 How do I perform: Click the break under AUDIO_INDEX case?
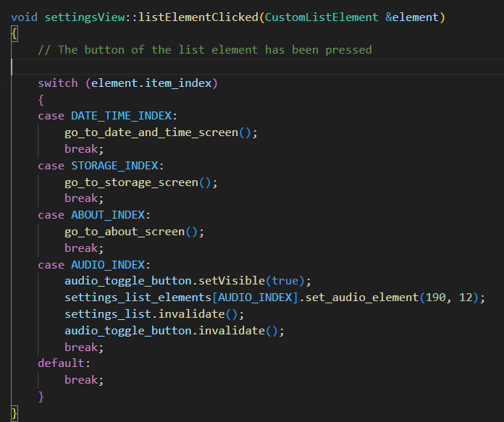[81, 347]
